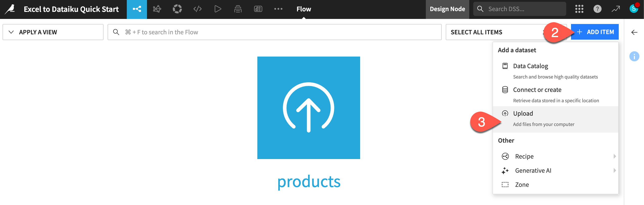644x205 pixels.
Task: Click the Flow label in navbar
Action: coord(304,9)
